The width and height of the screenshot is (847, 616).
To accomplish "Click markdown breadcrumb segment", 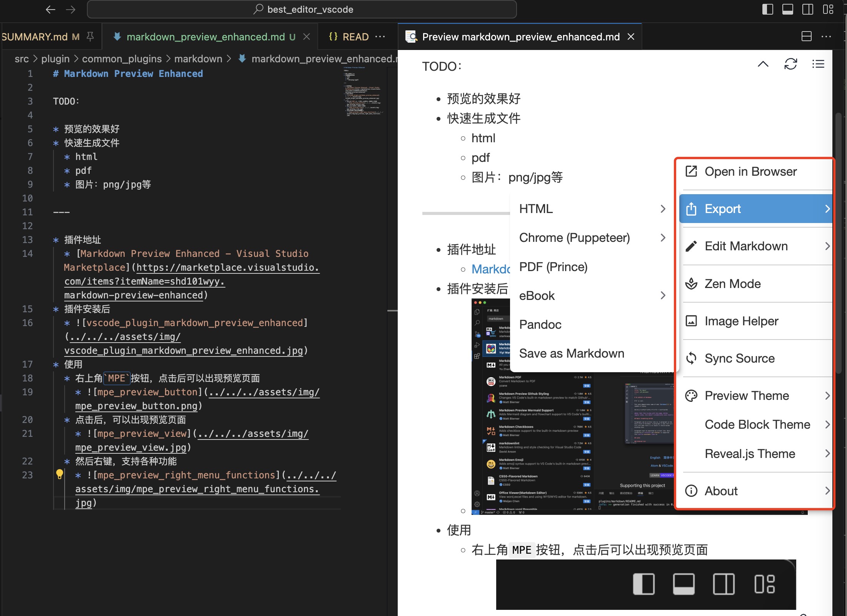I will 198,59.
